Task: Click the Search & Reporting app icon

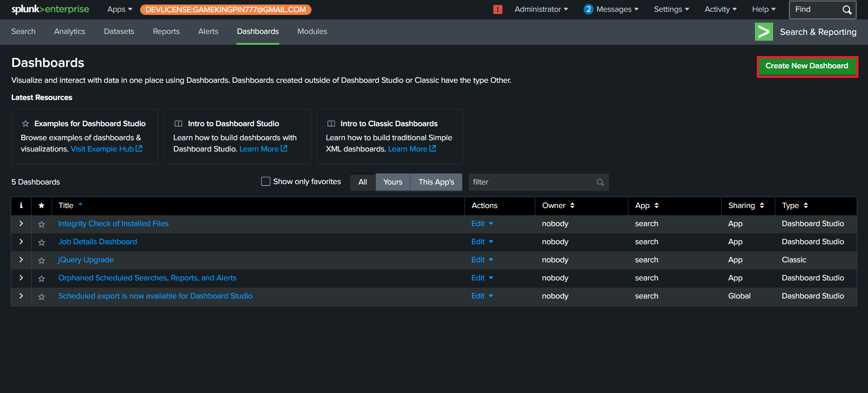Action: pos(764,32)
